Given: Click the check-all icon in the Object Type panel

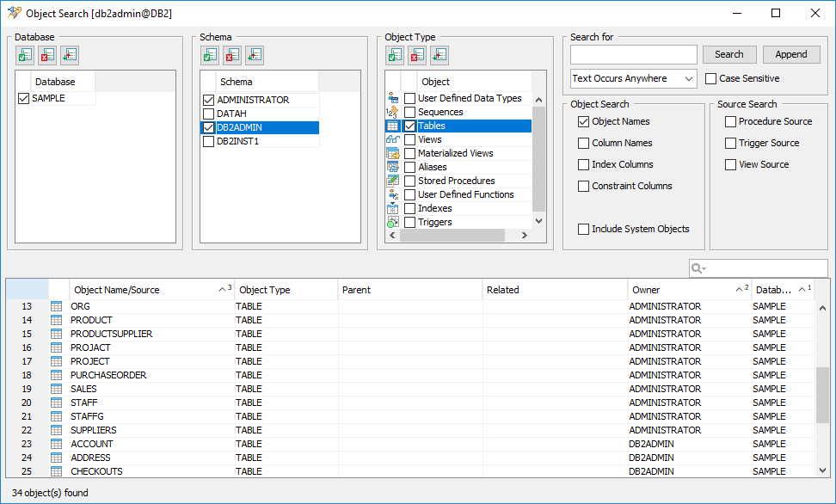Looking at the screenshot, I should [395, 55].
